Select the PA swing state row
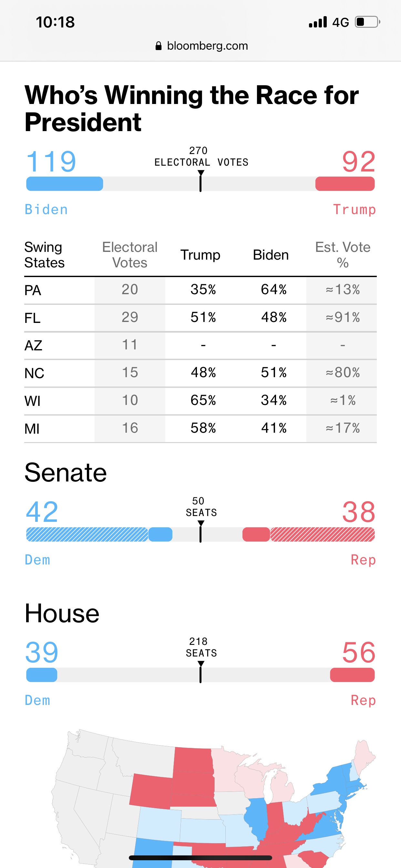This screenshot has height=868, width=401. pyautogui.click(x=200, y=290)
